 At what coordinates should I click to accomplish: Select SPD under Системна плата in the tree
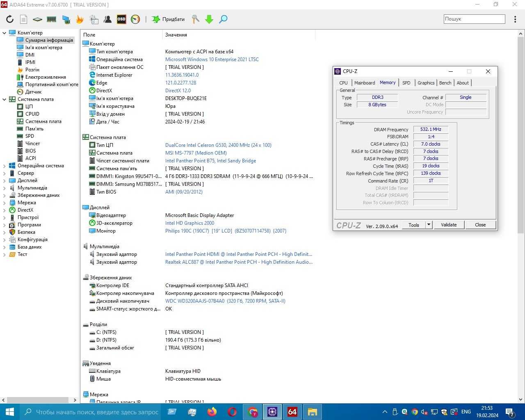click(x=30, y=136)
